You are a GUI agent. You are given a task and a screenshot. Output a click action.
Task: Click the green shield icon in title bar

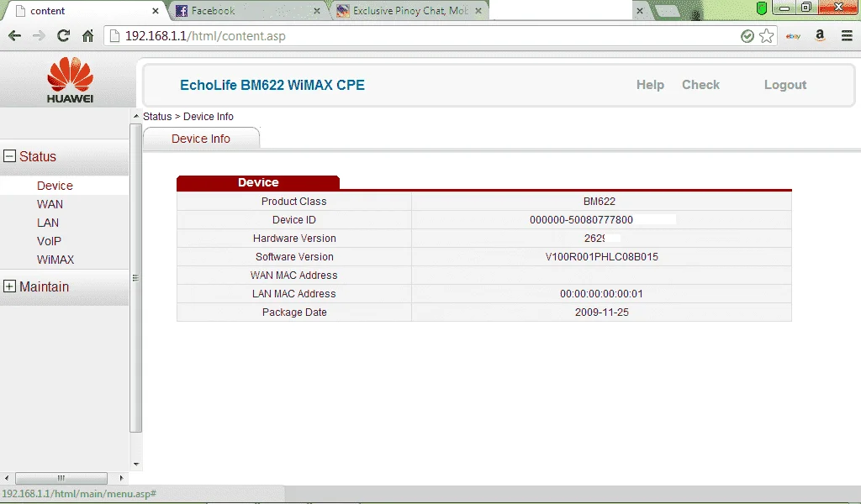(x=762, y=8)
